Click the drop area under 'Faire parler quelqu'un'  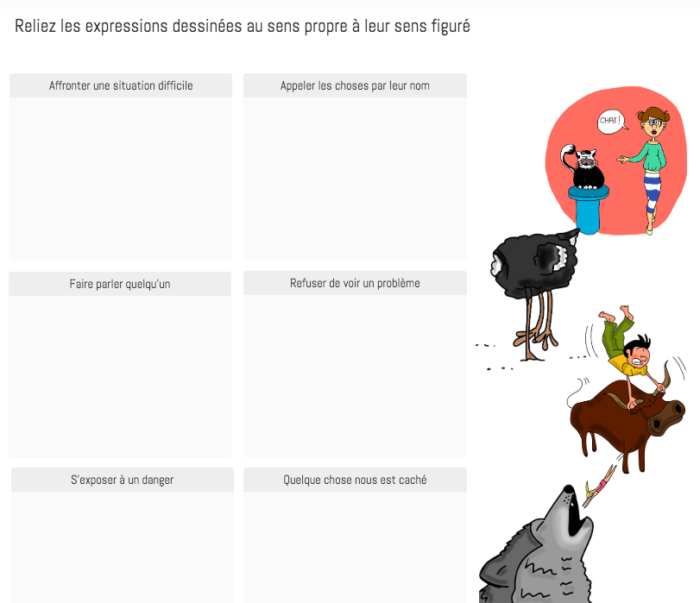120,377
